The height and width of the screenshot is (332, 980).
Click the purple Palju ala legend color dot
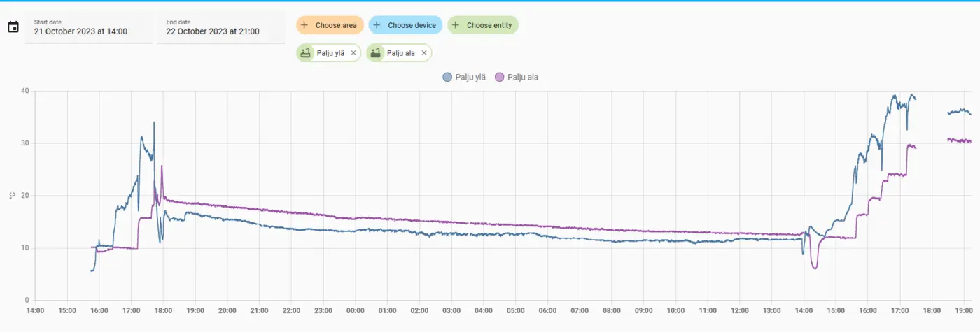499,77
